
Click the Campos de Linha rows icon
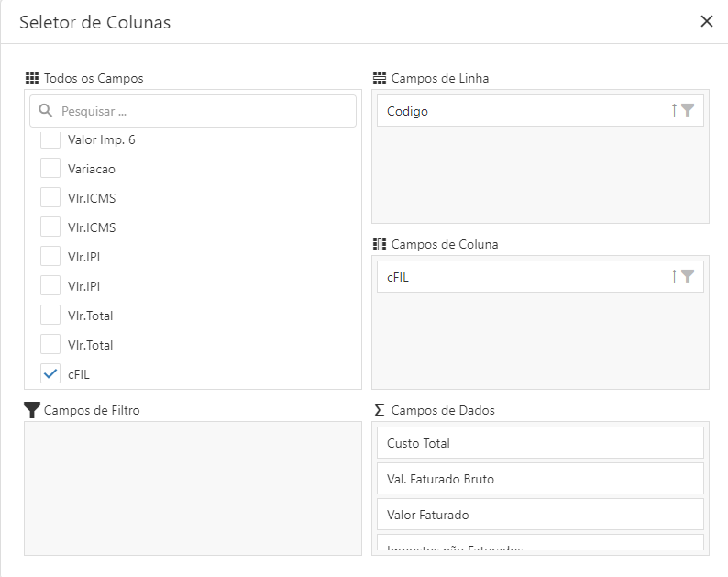click(x=380, y=78)
